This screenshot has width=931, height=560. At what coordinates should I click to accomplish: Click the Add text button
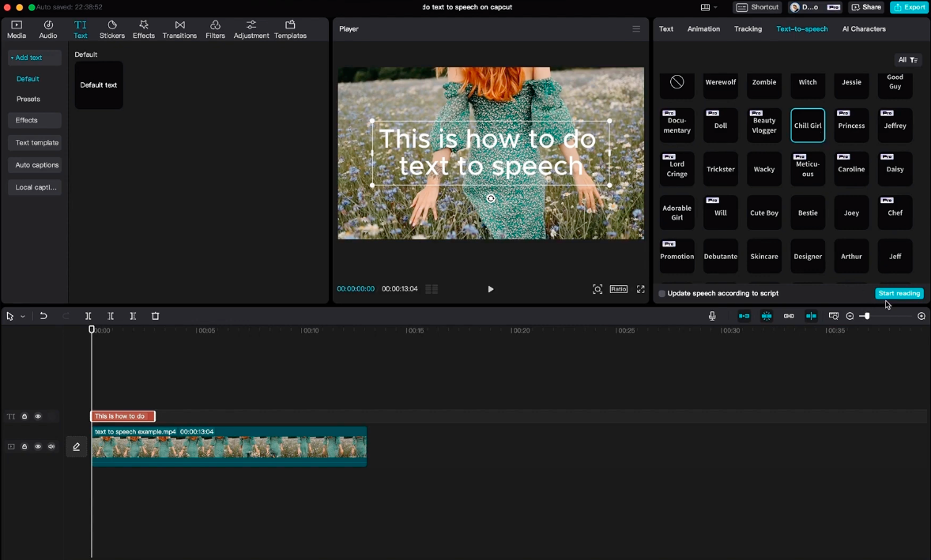pos(32,57)
